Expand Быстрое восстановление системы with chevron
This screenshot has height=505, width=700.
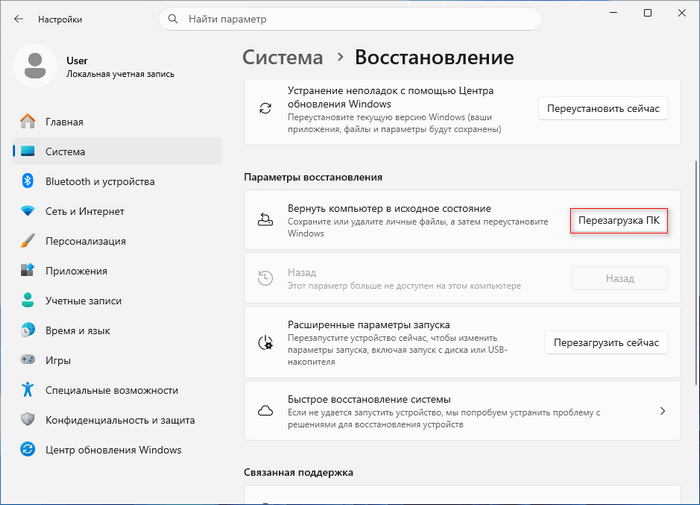(x=662, y=411)
